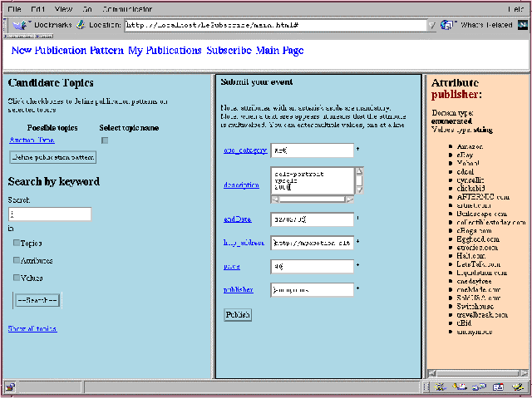Click the Subscribe link
This screenshot has height=399, width=532.
[229, 51]
